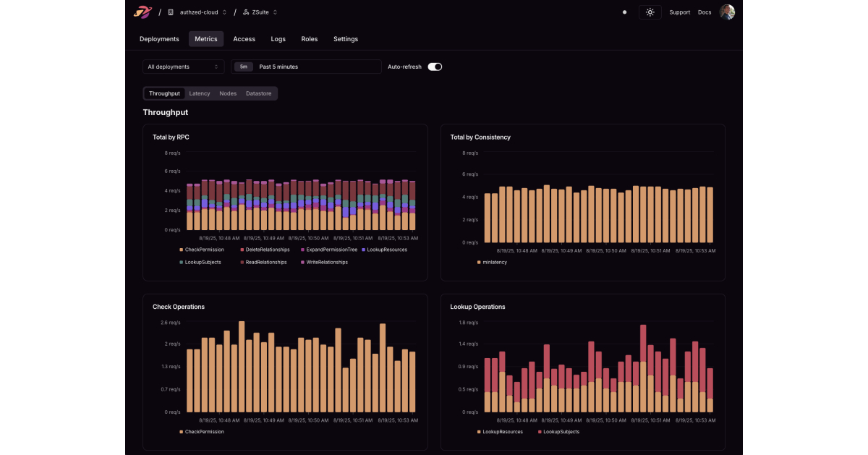The image size is (868, 455).
Task: Open the Datastore metrics tab
Action: (x=258, y=93)
